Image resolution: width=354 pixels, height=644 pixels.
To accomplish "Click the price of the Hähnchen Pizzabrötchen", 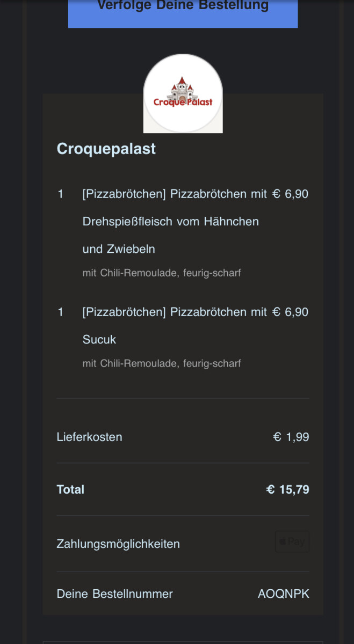I will point(290,194).
